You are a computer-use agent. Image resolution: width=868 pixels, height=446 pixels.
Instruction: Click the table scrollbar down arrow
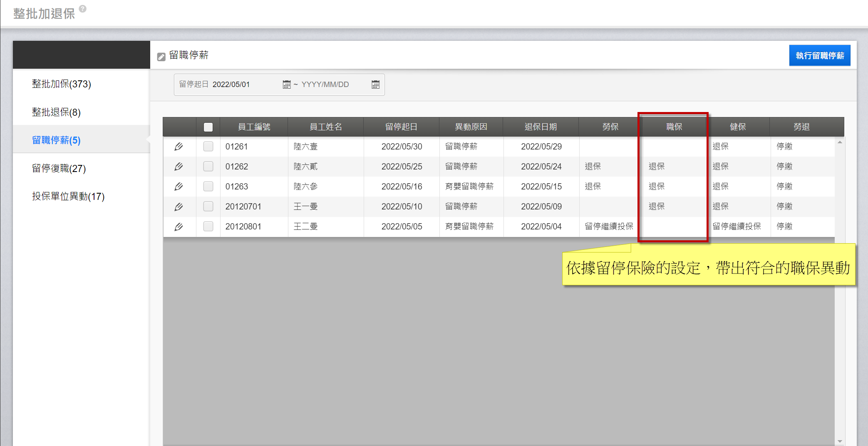pyautogui.click(x=840, y=441)
